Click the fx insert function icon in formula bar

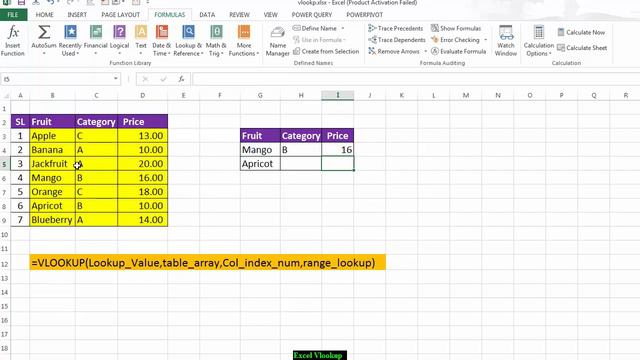[x=181, y=79]
